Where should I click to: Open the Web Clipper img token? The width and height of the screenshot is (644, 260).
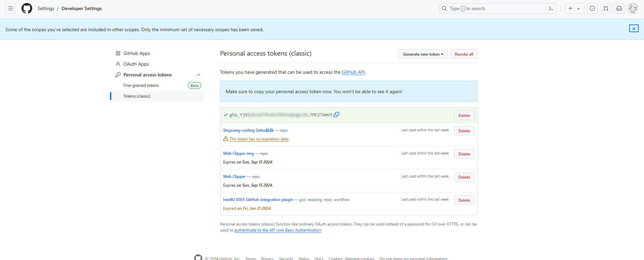[238, 153]
